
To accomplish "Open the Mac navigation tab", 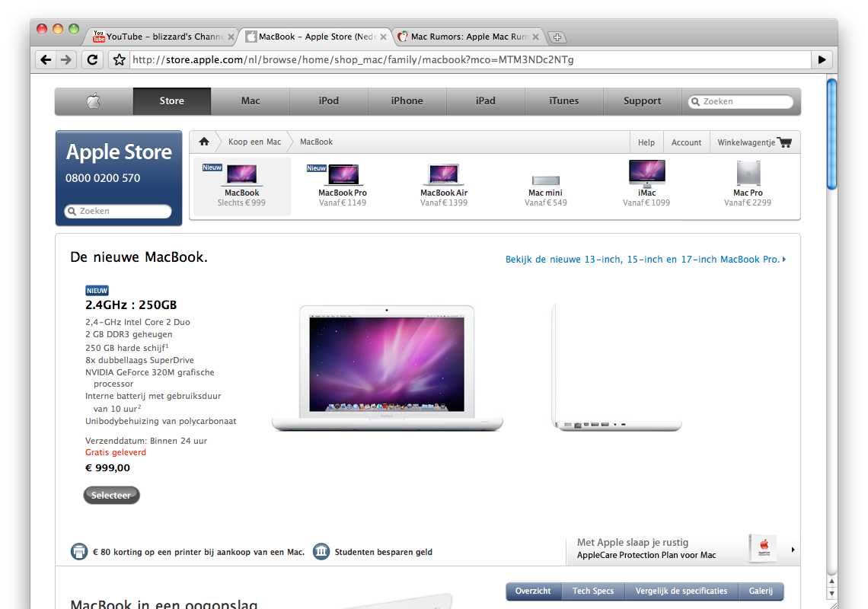I will (251, 101).
